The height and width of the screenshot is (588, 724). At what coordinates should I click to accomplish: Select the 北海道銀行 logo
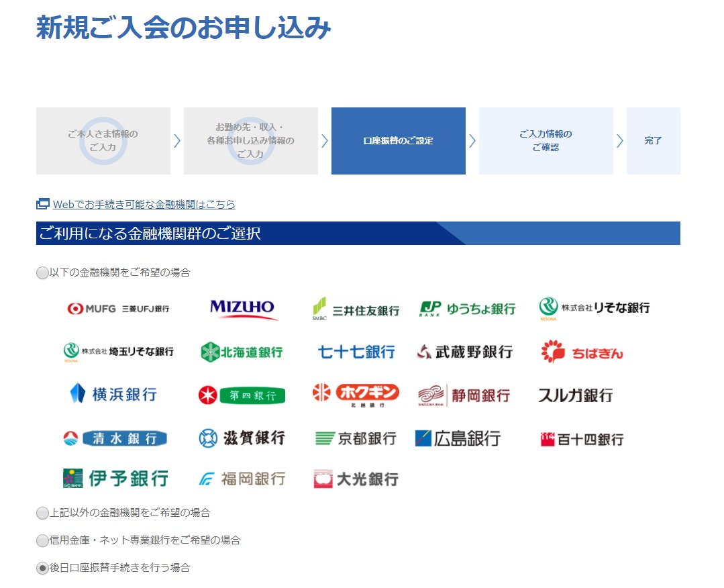[243, 351]
